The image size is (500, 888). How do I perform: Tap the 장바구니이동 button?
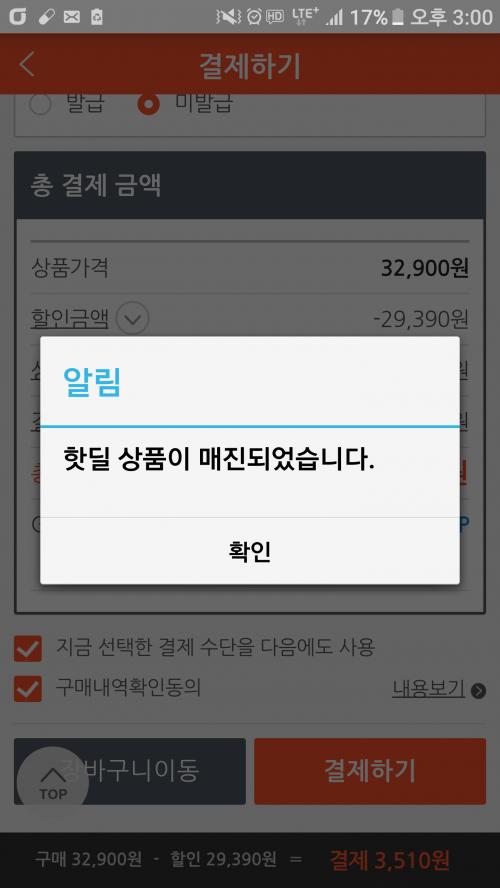pyautogui.click(x=130, y=771)
